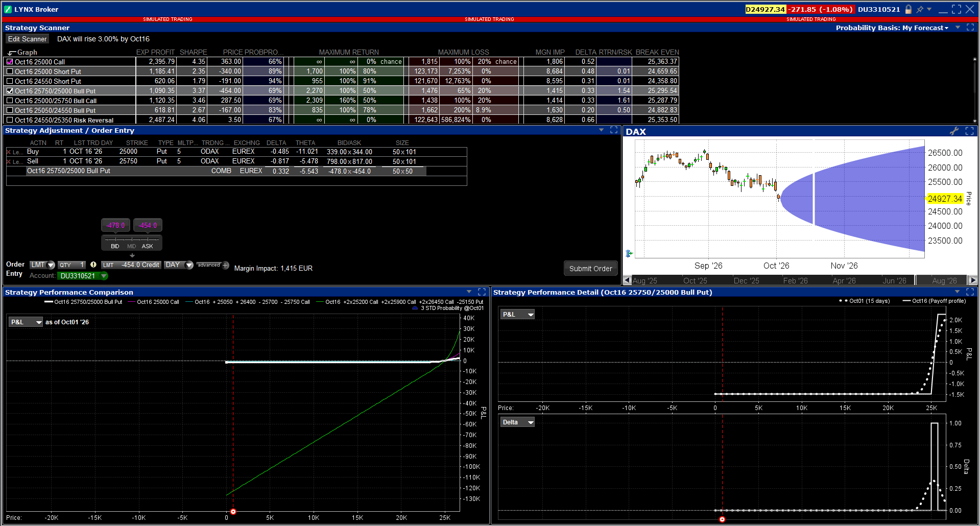Image resolution: width=980 pixels, height=526 pixels.
Task: Open the LMT order type dropdown
Action: 42,265
